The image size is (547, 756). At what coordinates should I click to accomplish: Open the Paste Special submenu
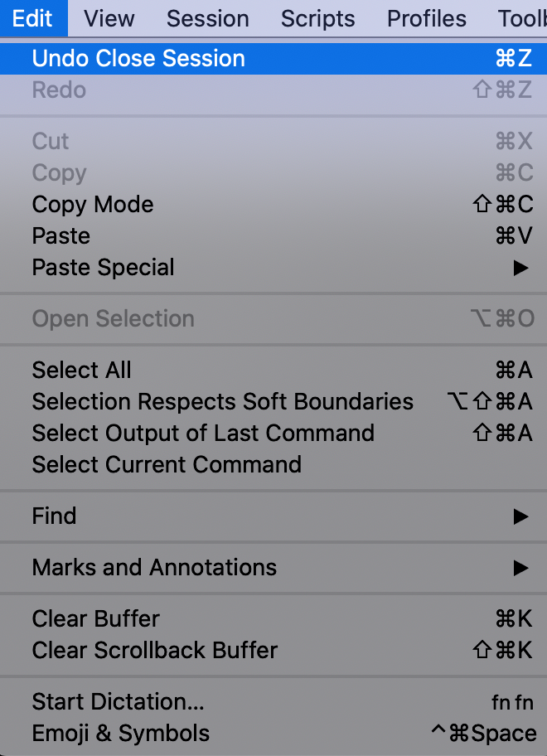click(x=102, y=268)
